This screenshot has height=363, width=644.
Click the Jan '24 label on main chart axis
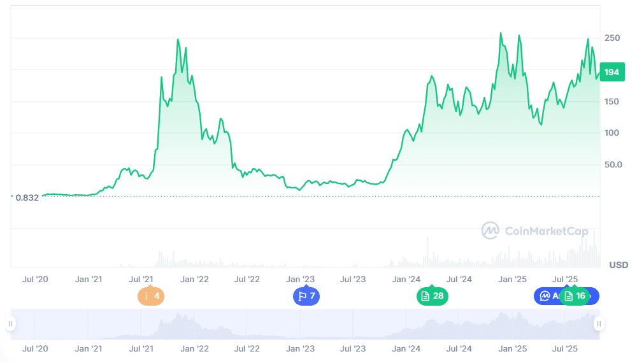(406, 279)
